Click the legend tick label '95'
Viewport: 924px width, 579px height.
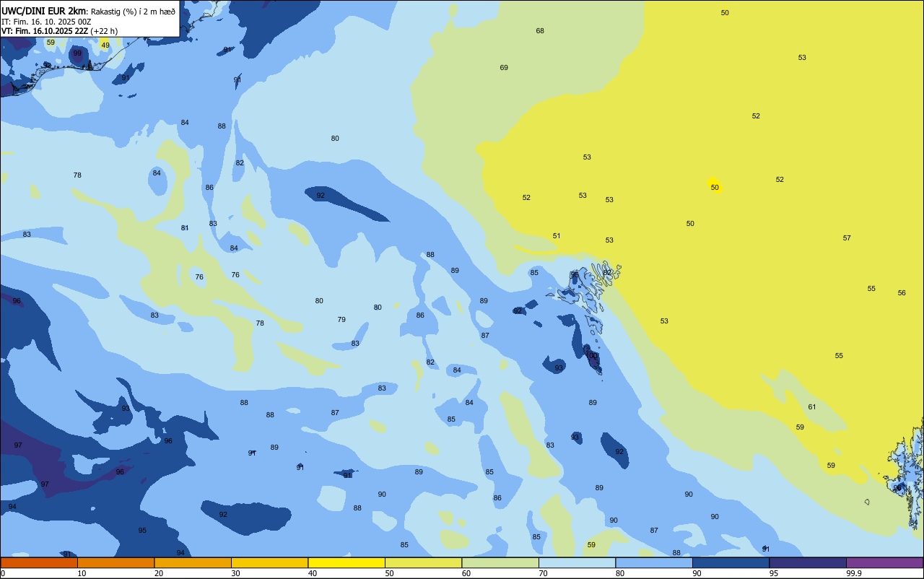coord(773,573)
